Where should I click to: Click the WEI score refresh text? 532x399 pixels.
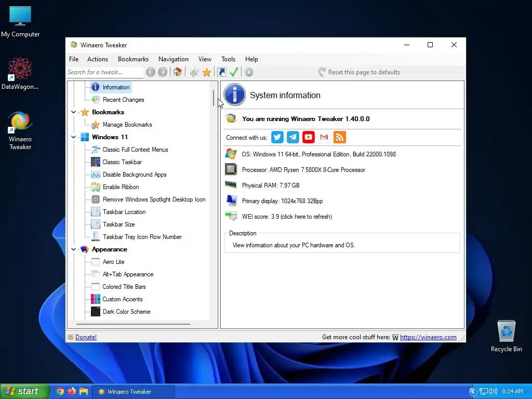[287, 217]
